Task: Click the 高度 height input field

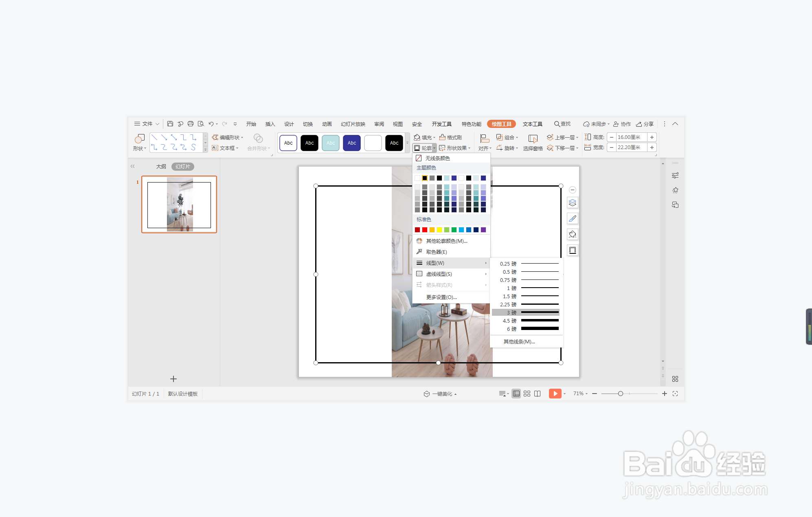Action: [x=631, y=137]
